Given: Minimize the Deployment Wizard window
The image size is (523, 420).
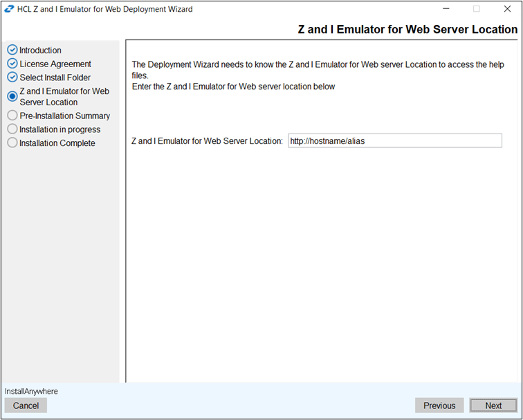Looking at the screenshot, I should tap(446, 9).
